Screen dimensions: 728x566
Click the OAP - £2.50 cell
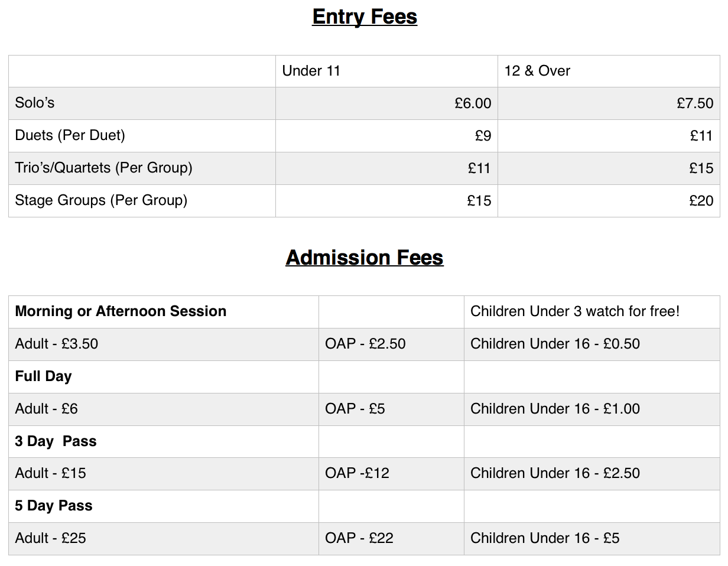pos(391,344)
